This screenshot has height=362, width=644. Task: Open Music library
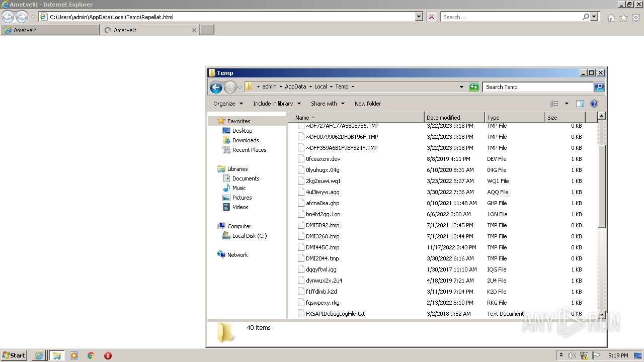[239, 188]
